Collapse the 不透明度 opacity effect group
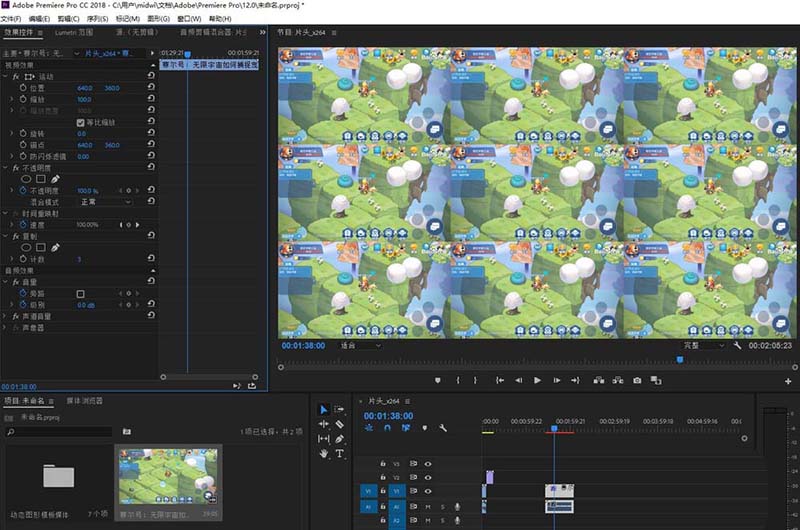The image size is (800, 530). click(x=7, y=167)
